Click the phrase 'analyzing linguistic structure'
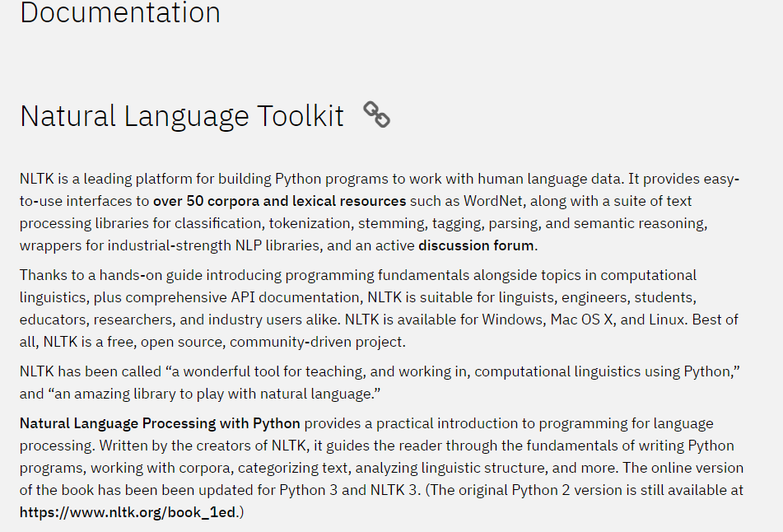 [451, 468]
